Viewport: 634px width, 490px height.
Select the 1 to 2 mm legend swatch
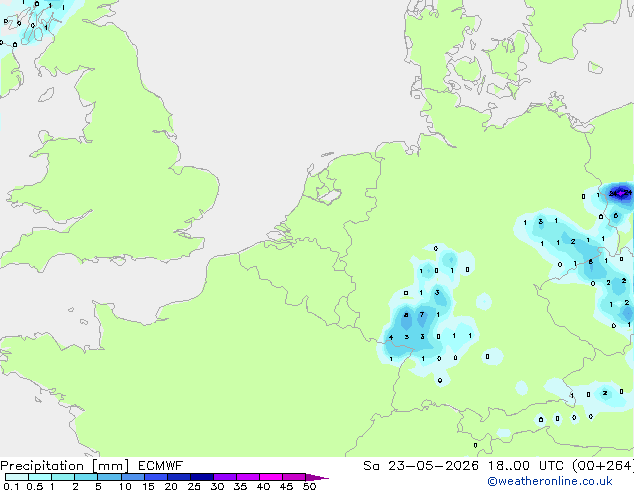tap(63, 477)
